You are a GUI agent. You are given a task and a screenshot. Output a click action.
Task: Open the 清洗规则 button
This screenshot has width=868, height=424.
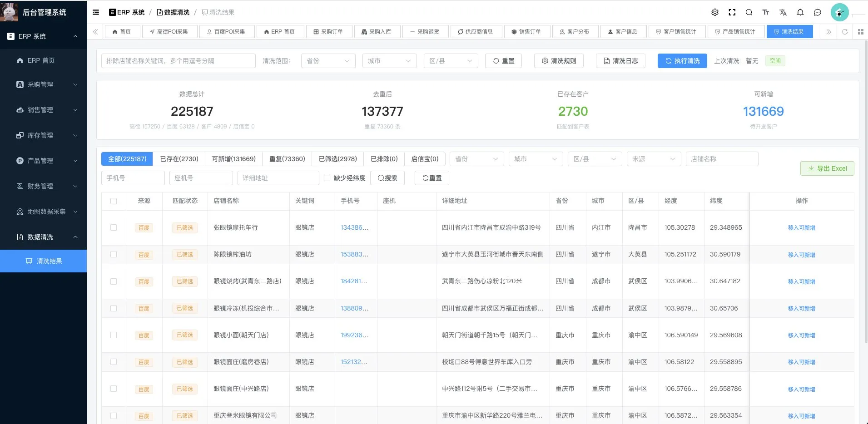559,61
